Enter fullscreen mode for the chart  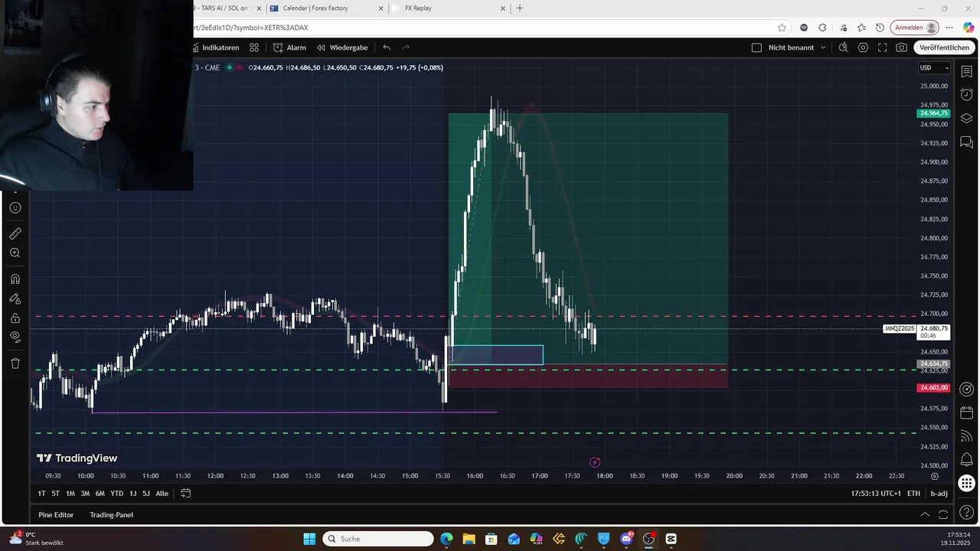pos(882,47)
